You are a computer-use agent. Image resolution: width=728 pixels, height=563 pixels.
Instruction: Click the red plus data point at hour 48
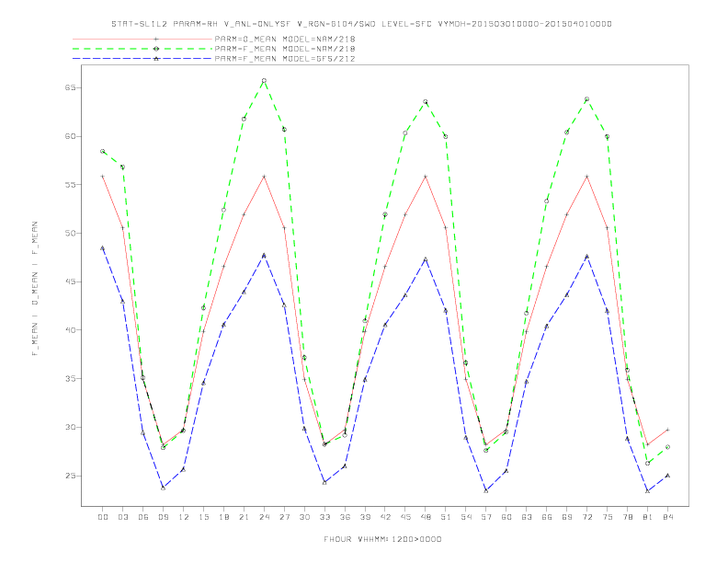pos(426,177)
